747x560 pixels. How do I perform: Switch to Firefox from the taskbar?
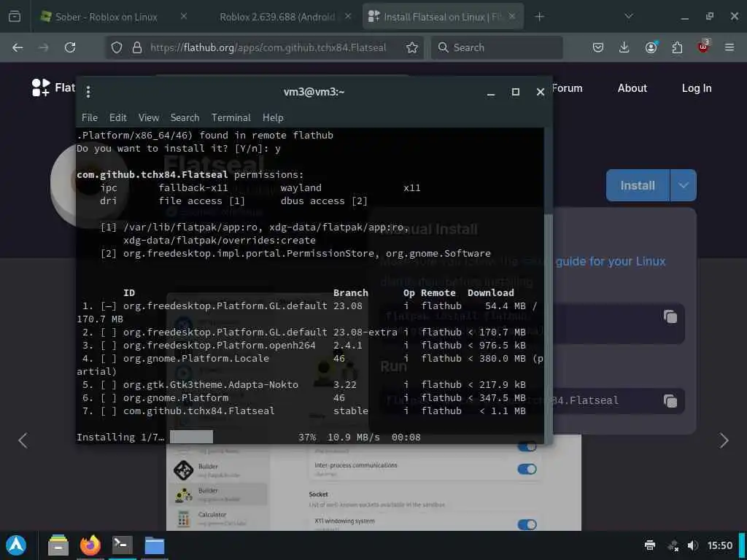[x=90, y=545]
